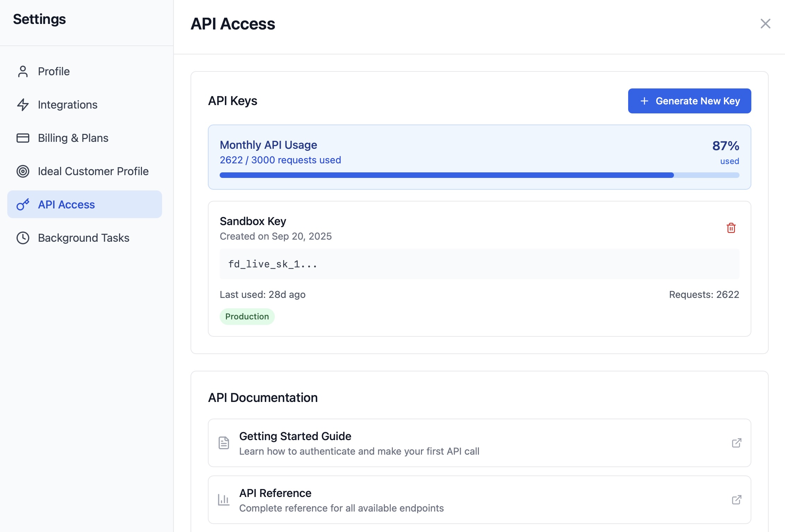Delete the Sandbox Key using the trash icon

point(731,228)
